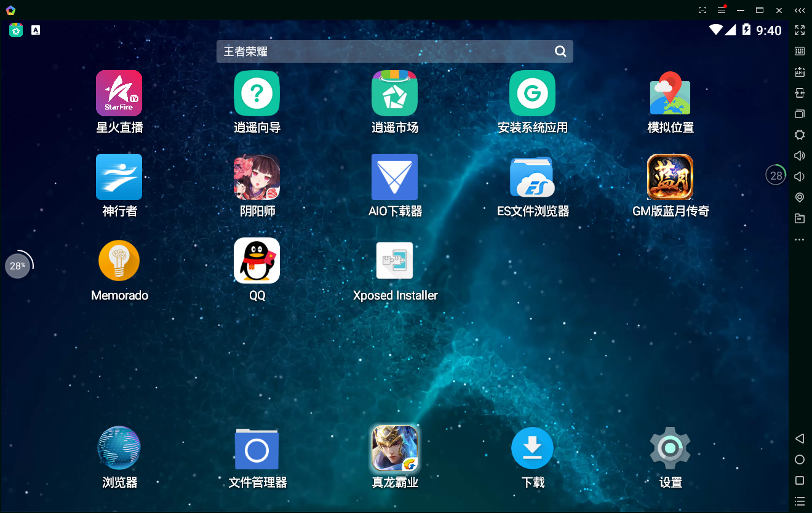812x513 pixels.
Task: Open the bottom list menu sidebar icon
Action: [800, 501]
